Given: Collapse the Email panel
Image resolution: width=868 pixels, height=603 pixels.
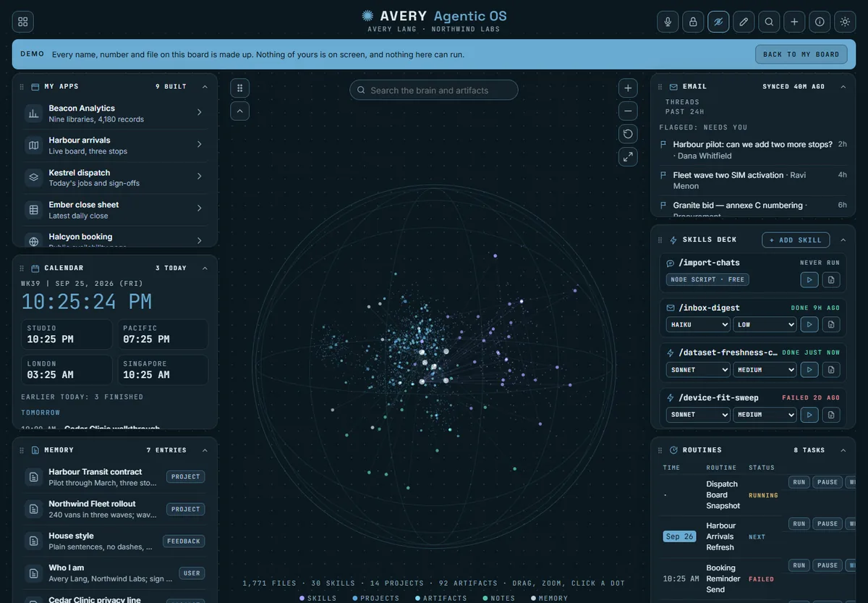Looking at the screenshot, I should 843,86.
